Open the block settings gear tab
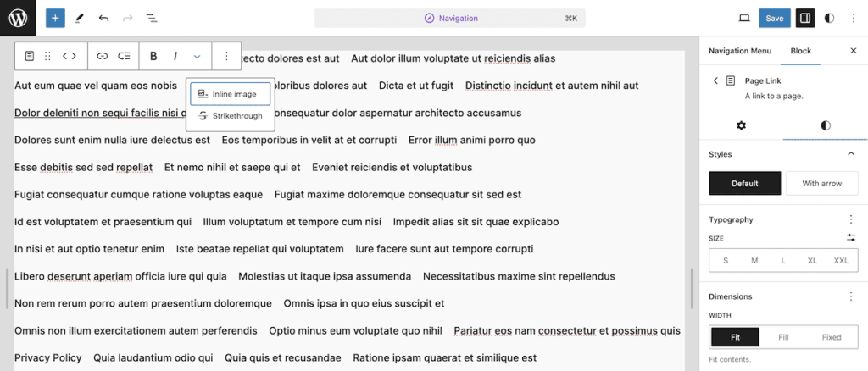 (742, 125)
